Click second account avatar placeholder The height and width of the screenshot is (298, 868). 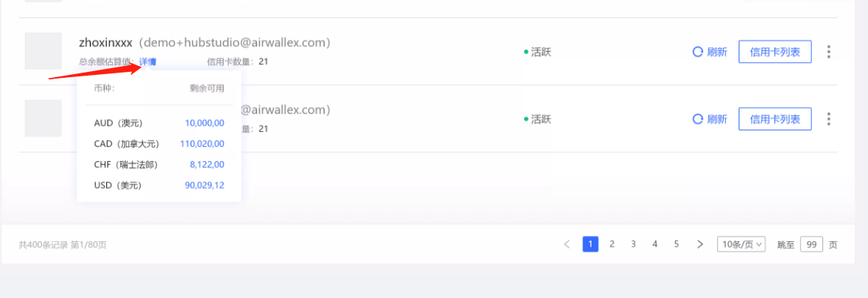point(43,118)
